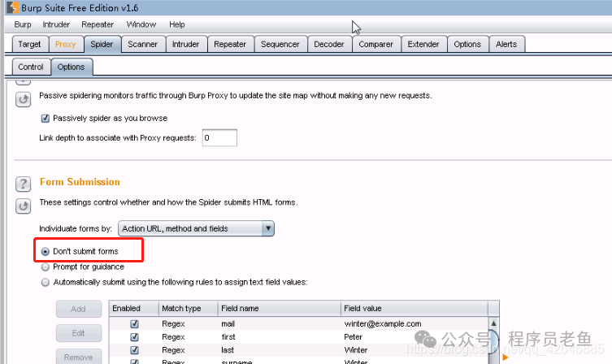Switch to the Alerts tab
The width and height of the screenshot is (612, 364).
[506, 44]
